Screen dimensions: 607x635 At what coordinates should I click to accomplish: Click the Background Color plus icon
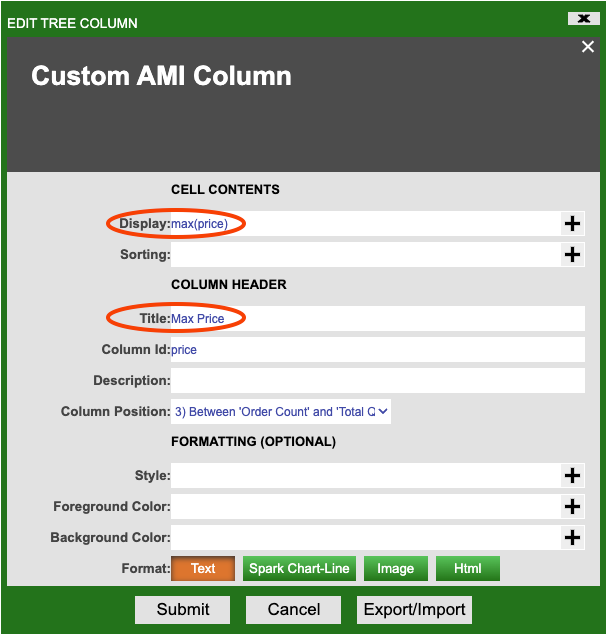pos(572,538)
